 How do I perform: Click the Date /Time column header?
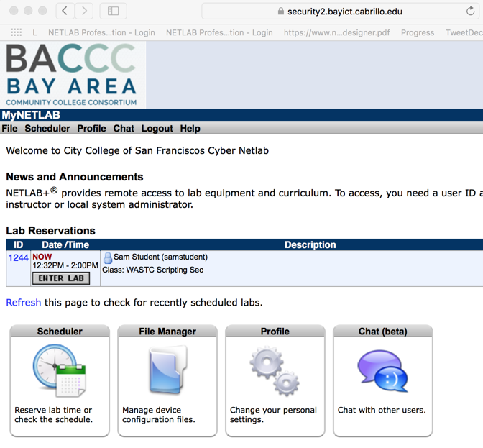click(x=65, y=244)
